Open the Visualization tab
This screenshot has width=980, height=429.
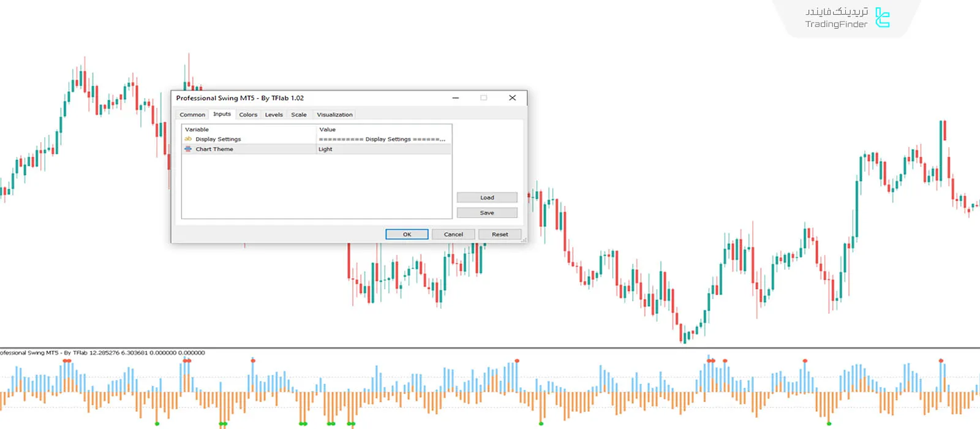334,115
